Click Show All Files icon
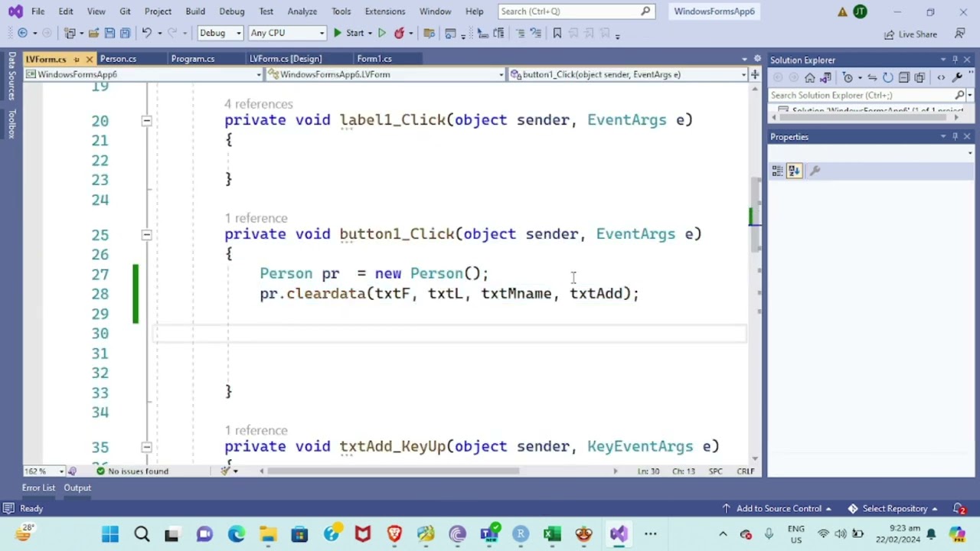The image size is (980, 551). (921, 77)
